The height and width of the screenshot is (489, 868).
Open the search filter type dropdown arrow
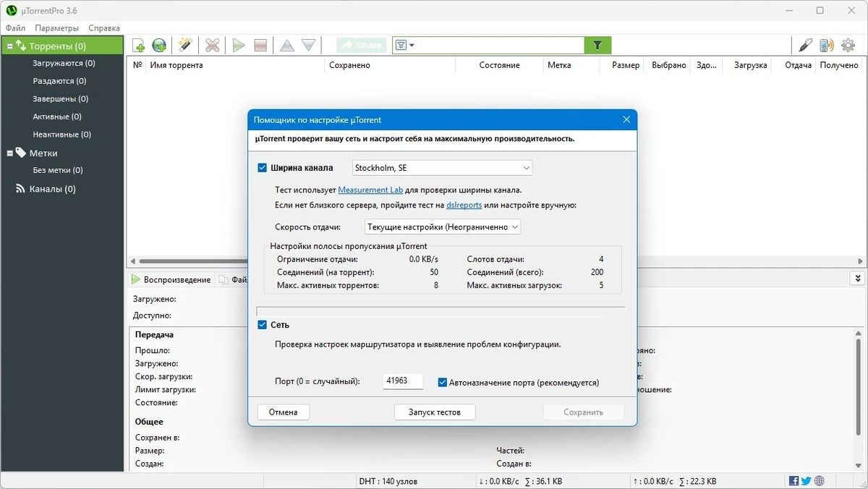click(412, 46)
